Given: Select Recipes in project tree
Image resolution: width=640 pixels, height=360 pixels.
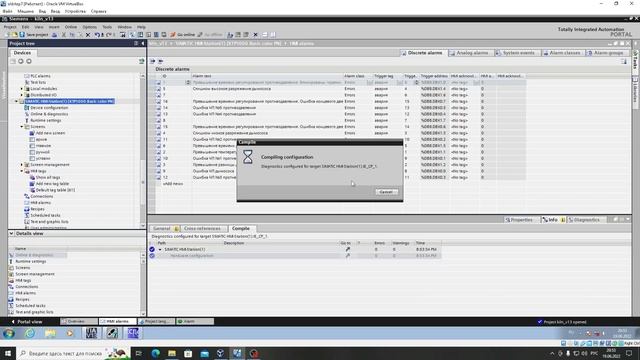Looking at the screenshot, I should (x=38, y=209).
